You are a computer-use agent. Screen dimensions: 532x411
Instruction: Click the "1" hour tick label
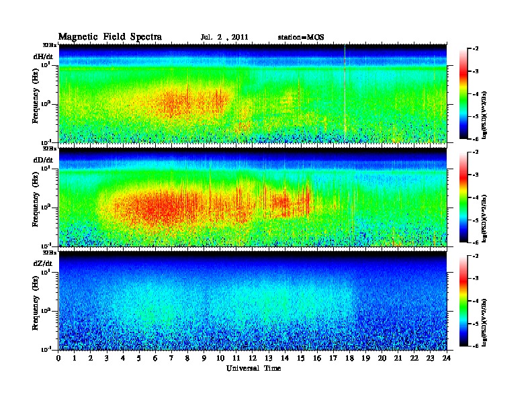click(x=75, y=358)
